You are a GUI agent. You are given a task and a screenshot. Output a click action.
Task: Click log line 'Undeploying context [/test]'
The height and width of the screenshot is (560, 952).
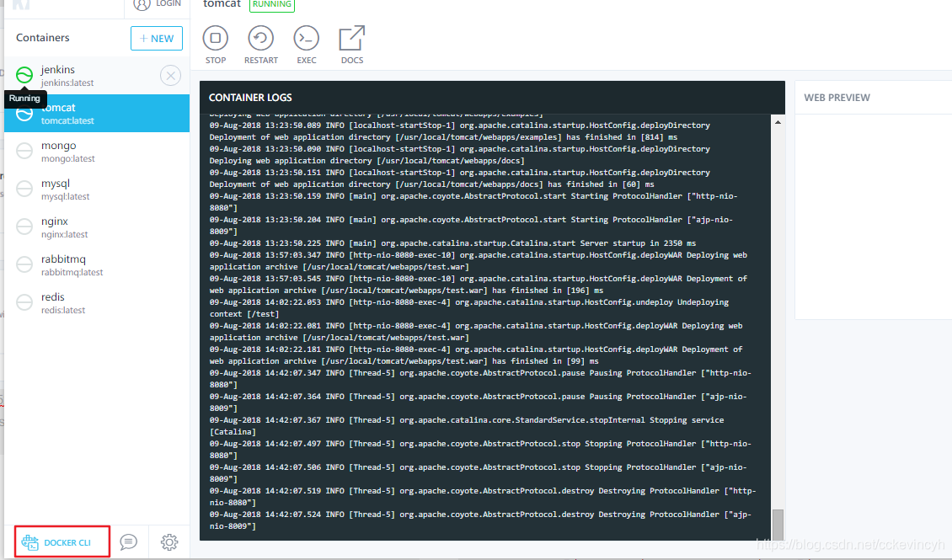pos(468,308)
